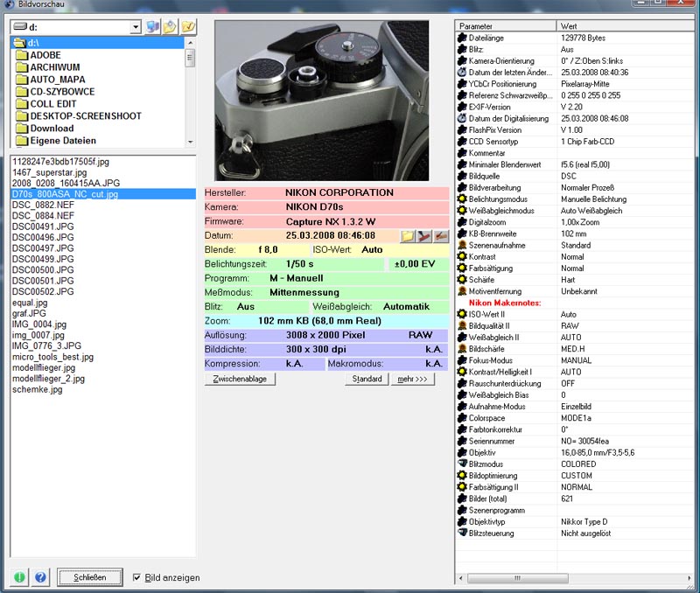700x593 pixels.
Task: Click the sun icon beside Belichtungsmodus
Action: click(462, 199)
